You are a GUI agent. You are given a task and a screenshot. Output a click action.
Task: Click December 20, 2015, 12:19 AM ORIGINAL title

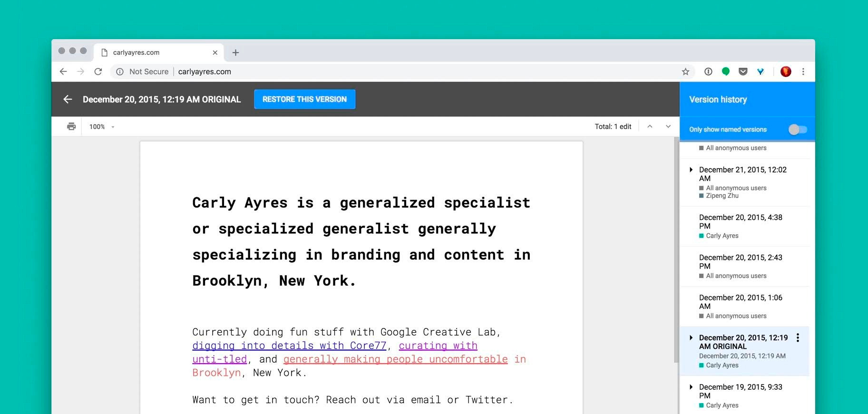(743, 342)
